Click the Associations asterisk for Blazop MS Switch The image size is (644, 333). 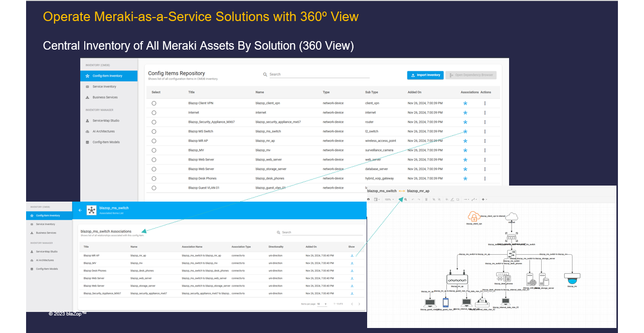(x=465, y=131)
